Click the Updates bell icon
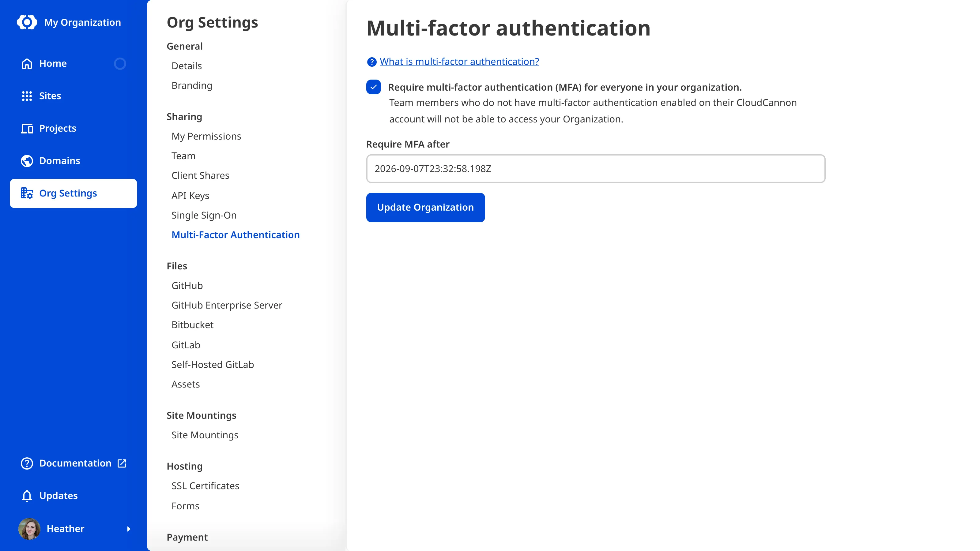Screen dimensions: 980x551 pos(27,496)
